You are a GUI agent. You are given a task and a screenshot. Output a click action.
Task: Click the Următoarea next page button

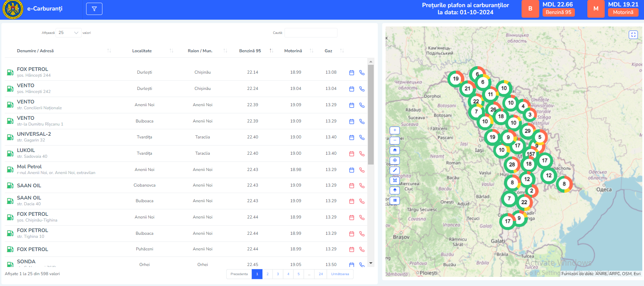click(x=340, y=274)
